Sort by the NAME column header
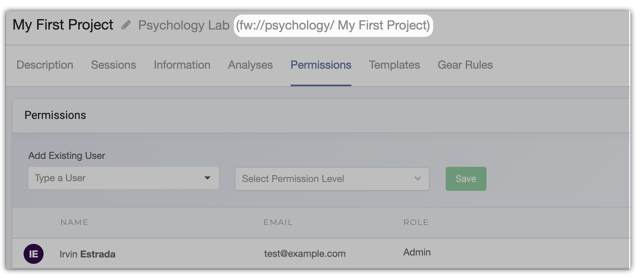Image resolution: width=644 pixels, height=279 pixels. pyautogui.click(x=74, y=222)
